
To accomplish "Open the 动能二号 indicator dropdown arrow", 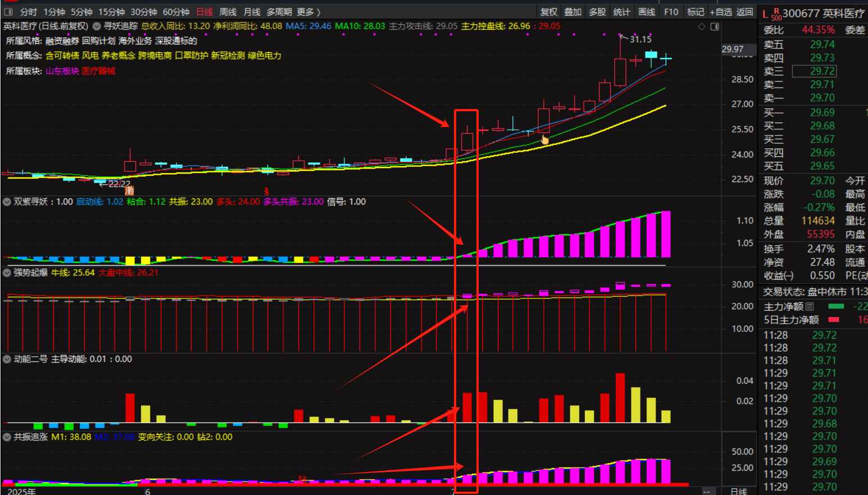I will coord(7,359).
